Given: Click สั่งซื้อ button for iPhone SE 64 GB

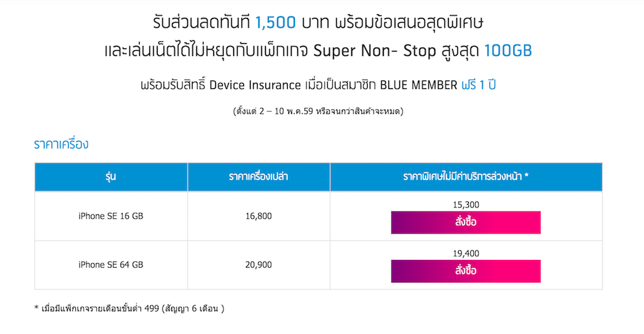Looking at the screenshot, I should click(466, 271).
